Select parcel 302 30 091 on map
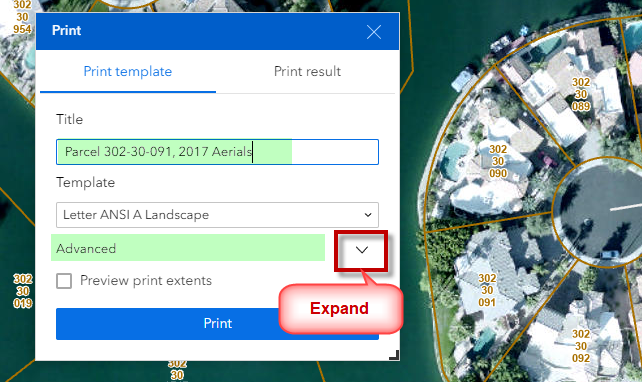 click(487, 290)
